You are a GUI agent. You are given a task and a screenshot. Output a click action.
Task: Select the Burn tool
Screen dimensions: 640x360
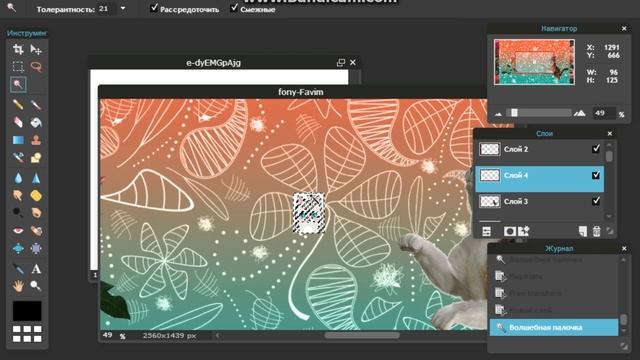coord(36,213)
